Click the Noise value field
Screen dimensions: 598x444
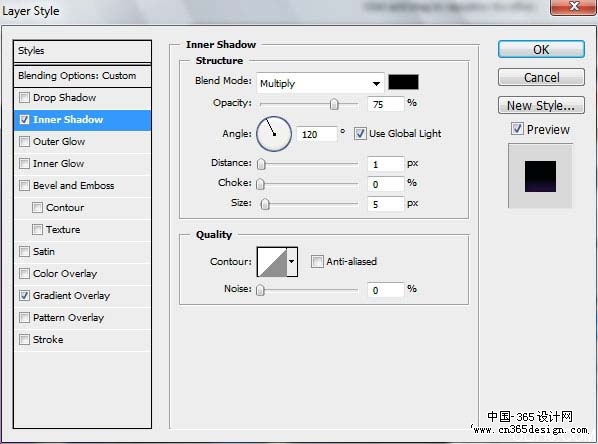pos(385,290)
